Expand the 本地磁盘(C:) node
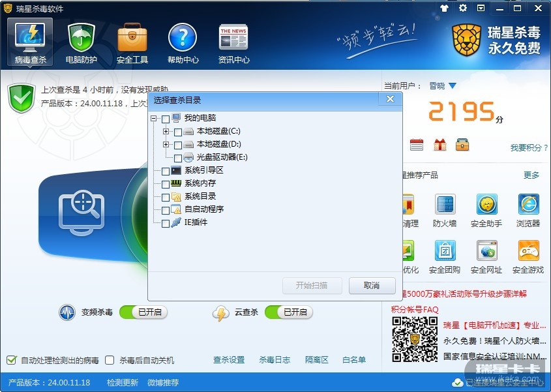 point(166,132)
